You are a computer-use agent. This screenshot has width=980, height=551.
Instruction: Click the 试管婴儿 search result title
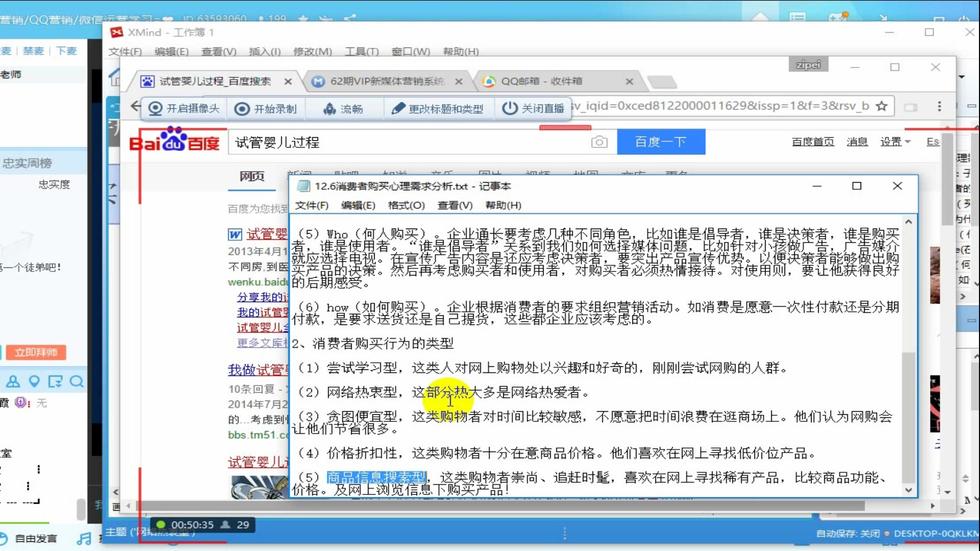tap(267, 234)
